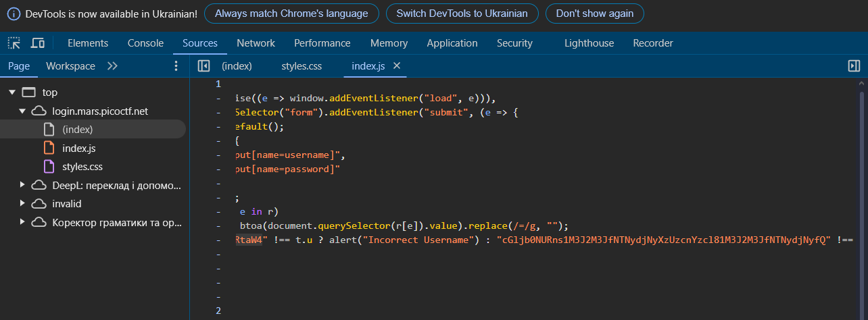868x320 pixels.
Task: Toggle the right debugger sidebar icon
Action: [x=854, y=66]
